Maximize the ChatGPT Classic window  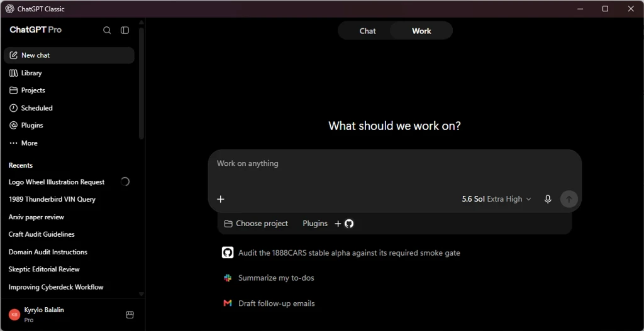coord(605,9)
